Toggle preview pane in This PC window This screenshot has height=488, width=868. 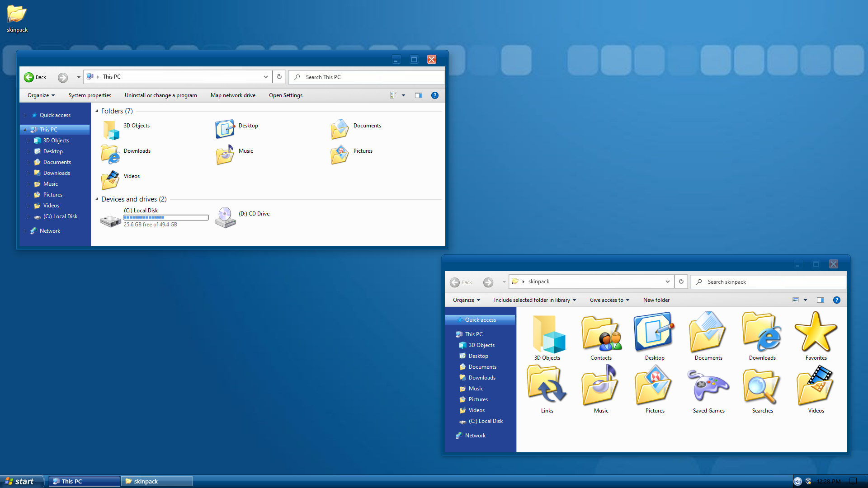tap(419, 95)
